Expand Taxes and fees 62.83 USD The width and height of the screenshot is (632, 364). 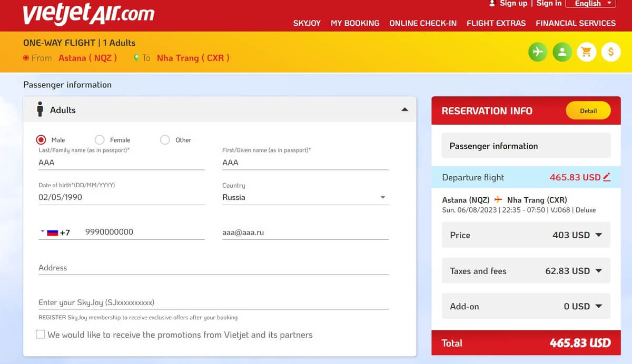tap(526, 270)
